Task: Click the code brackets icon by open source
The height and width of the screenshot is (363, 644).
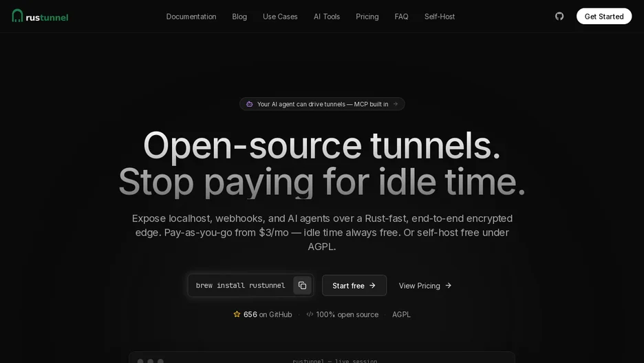Action: coord(310,315)
